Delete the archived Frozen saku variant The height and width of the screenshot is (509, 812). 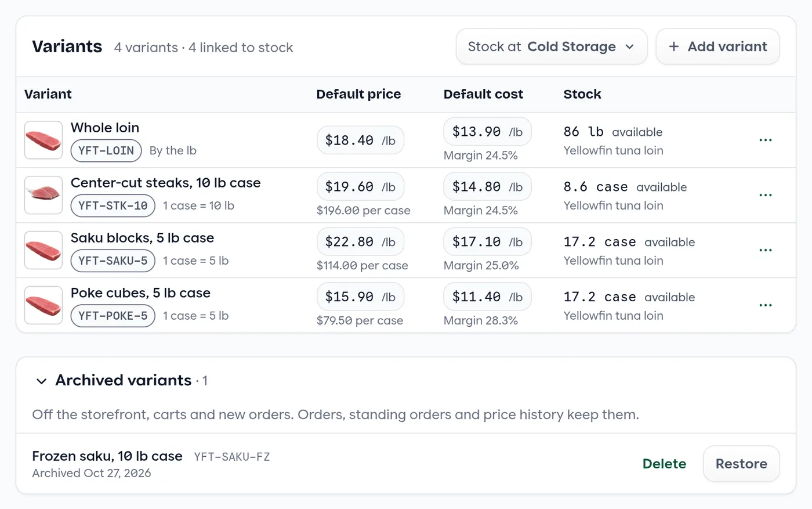tap(664, 464)
